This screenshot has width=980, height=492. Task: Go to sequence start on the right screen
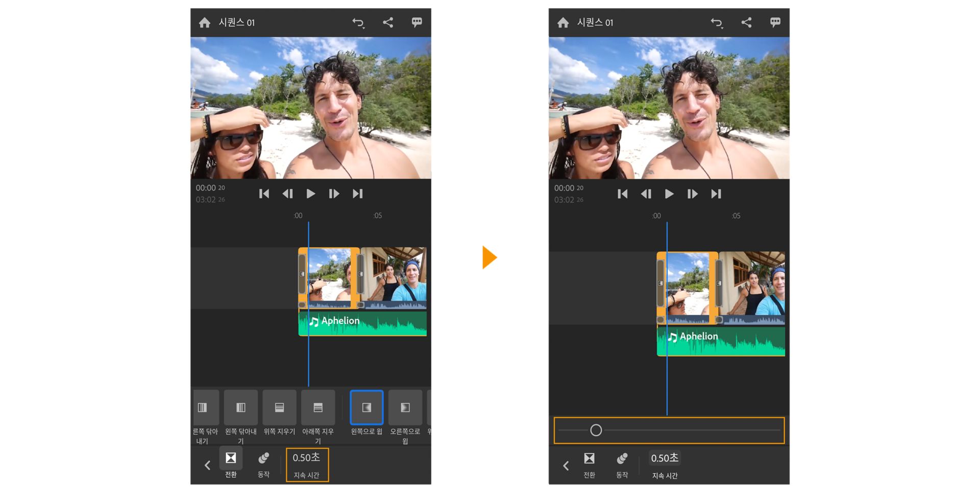click(622, 194)
